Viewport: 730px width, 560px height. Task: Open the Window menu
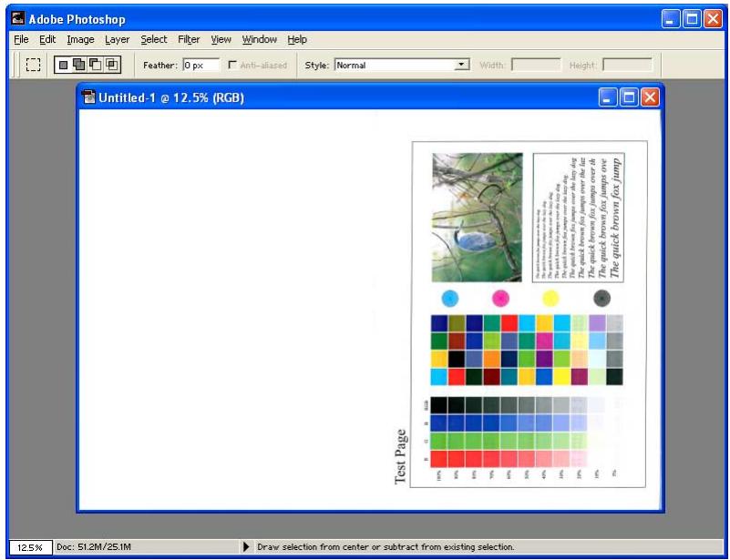[x=260, y=39]
